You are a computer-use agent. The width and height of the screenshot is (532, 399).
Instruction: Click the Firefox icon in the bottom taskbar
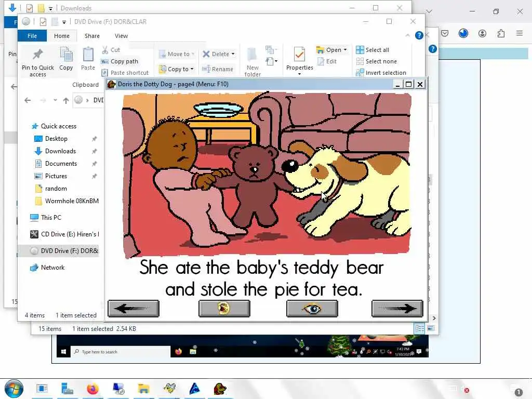point(92,389)
